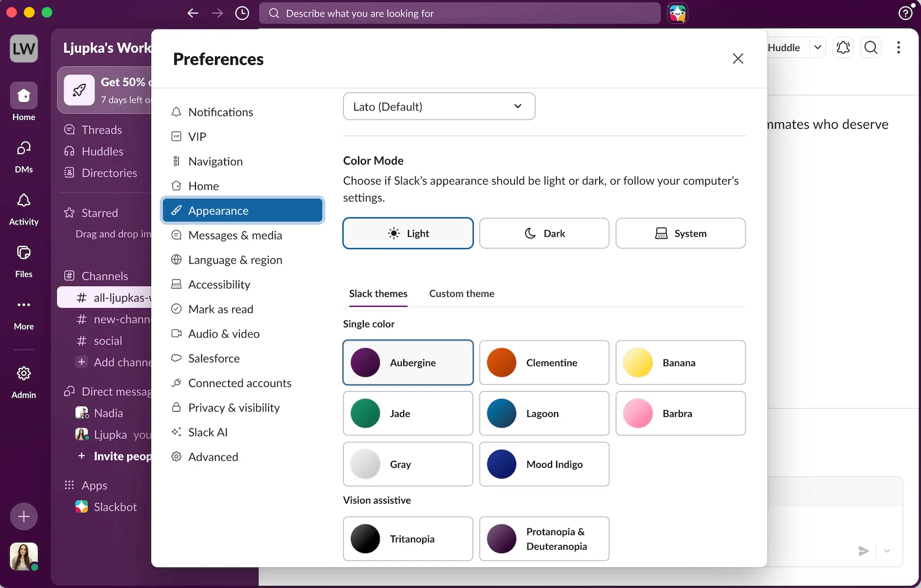
Task: Close the Preferences dialog
Action: (738, 59)
